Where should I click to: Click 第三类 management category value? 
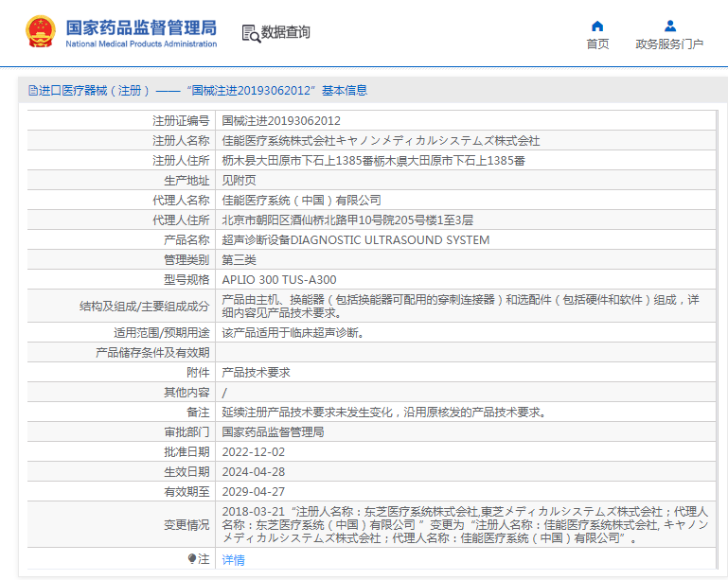(x=240, y=260)
